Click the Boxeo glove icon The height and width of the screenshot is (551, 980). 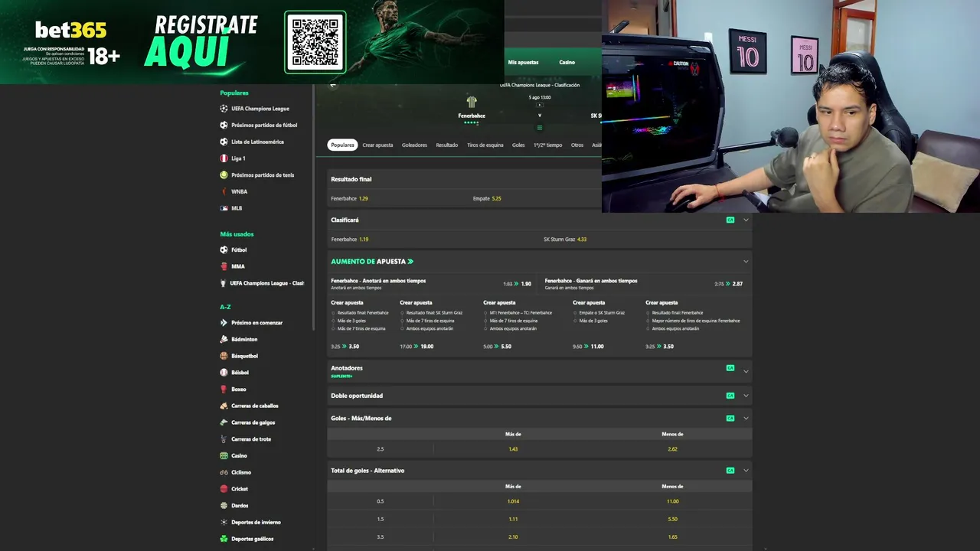[224, 389]
